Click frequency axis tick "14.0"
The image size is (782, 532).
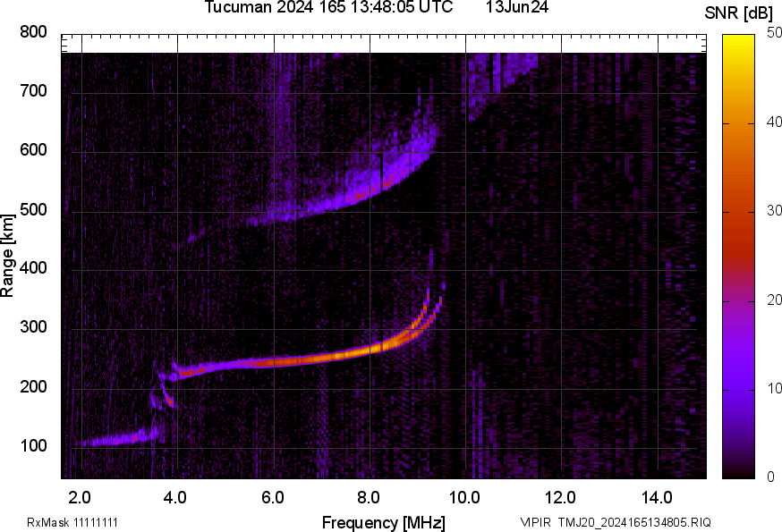click(x=657, y=498)
